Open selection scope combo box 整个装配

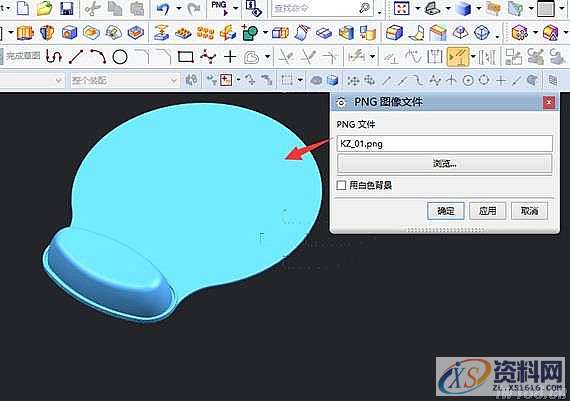125,80
